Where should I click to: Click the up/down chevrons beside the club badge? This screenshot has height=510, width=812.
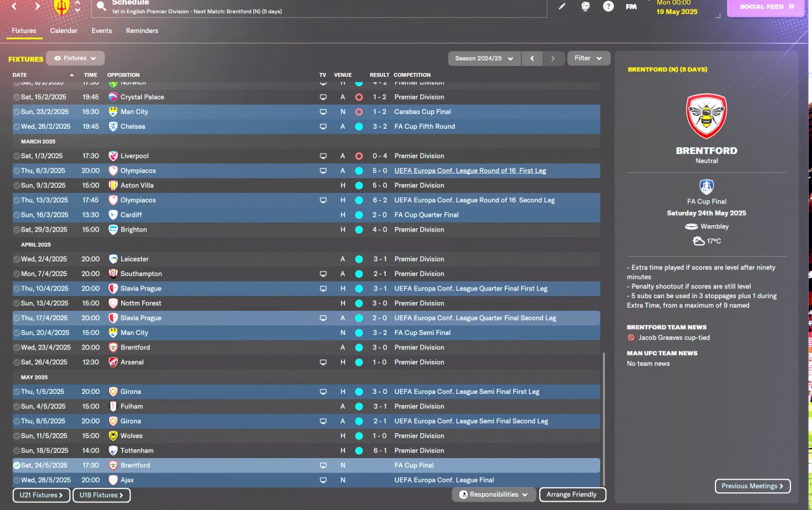pyautogui.click(x=77, y=6)
